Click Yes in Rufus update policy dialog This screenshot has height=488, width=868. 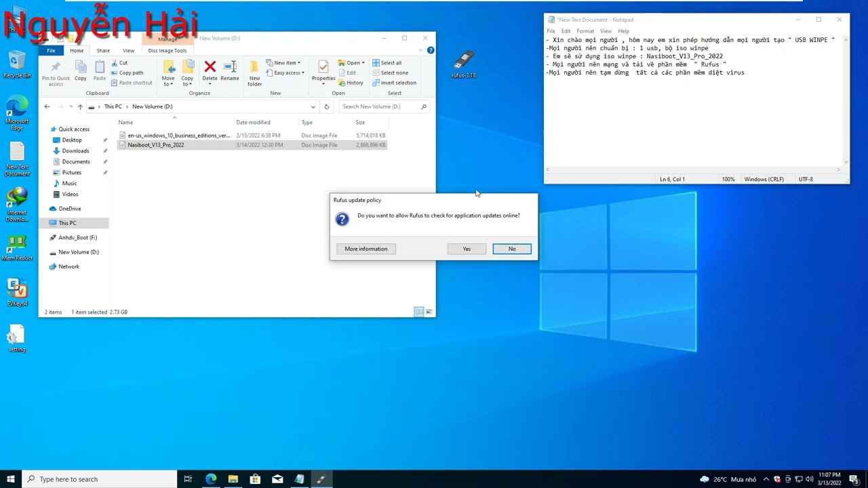click(467, 249)
